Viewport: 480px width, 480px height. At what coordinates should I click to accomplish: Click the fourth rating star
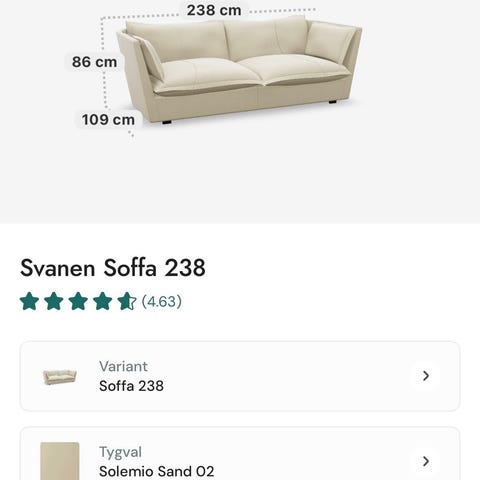pyautogui.click(x=102, y=301)
